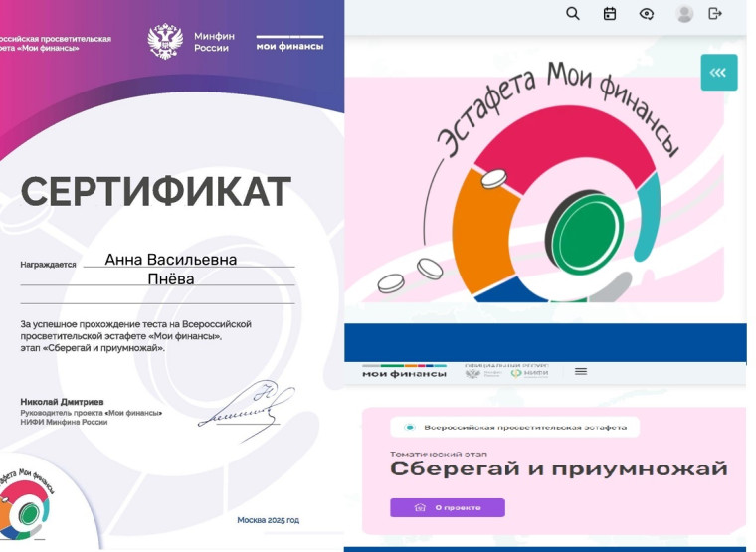
Task: Open the user profile avatar
Action: point(684,14)
